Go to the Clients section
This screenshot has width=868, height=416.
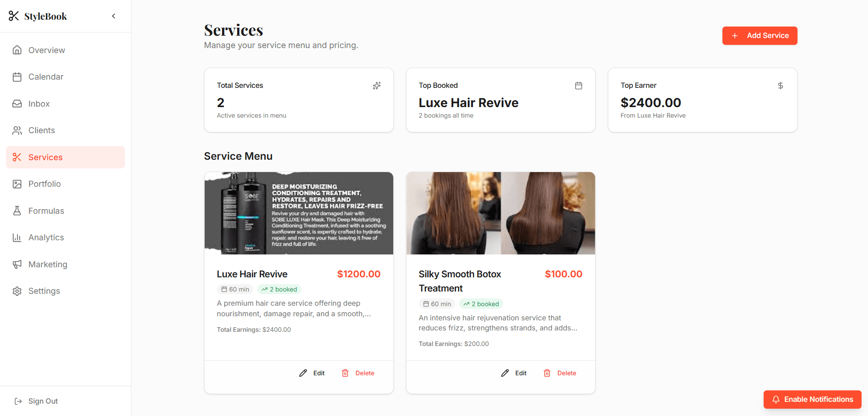pos(41,130)
